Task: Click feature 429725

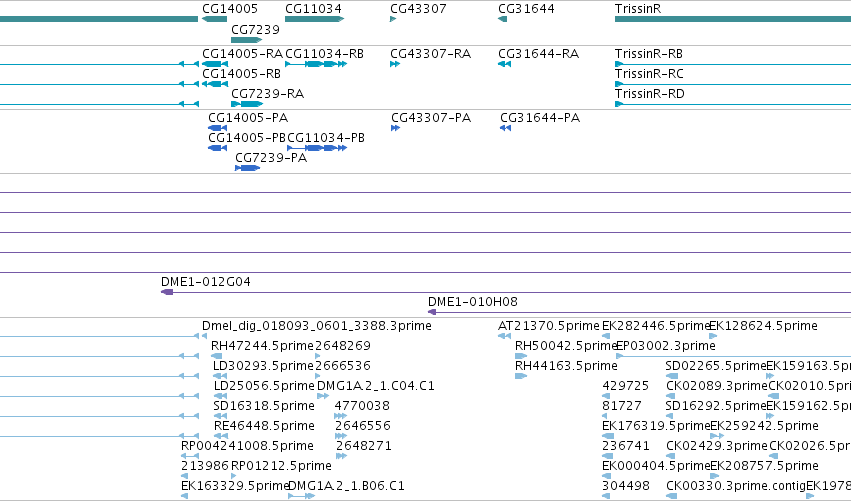Action: coord(625,386)
